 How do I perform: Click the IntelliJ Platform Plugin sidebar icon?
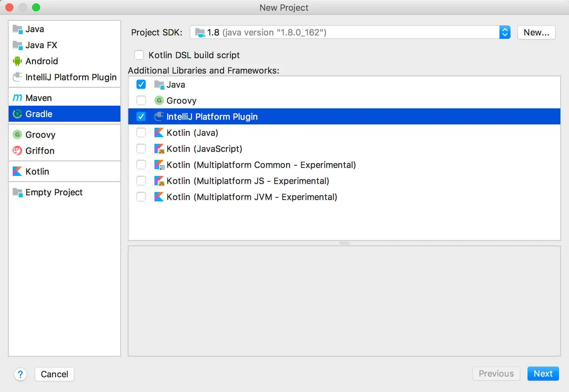click(17, 77)
